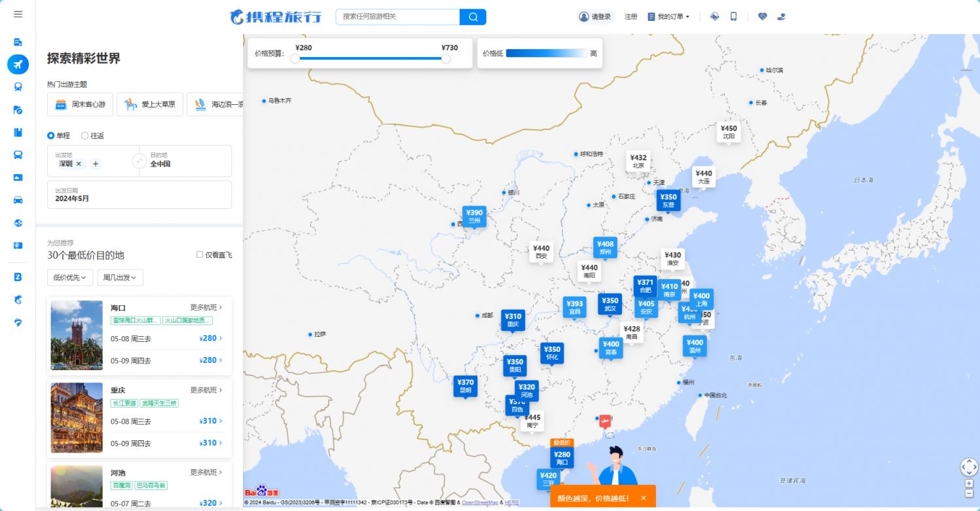Click the map pan compass control
Screen dimensions: 980x511
[969, 467]
